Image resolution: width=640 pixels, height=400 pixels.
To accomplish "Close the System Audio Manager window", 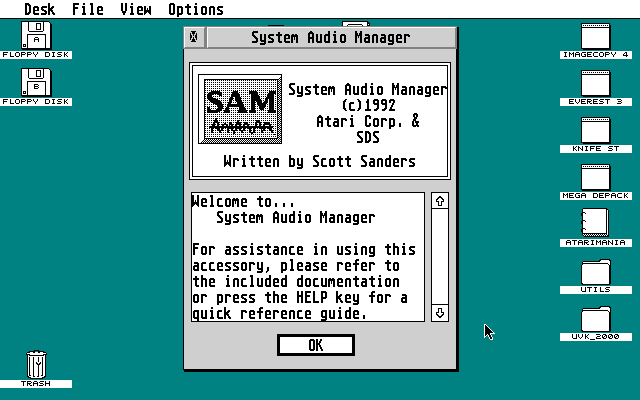I will tap(194, 37).
